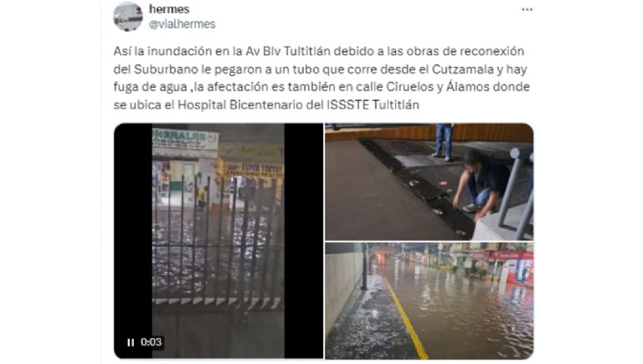Open the hermes display name profile link
Viewport: 643px width, 364px height.
(169, 9)
